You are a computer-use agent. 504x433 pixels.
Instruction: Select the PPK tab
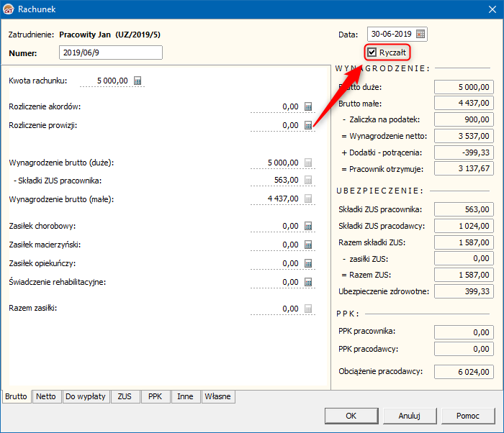pyautogui.click(x=156, y=396)
